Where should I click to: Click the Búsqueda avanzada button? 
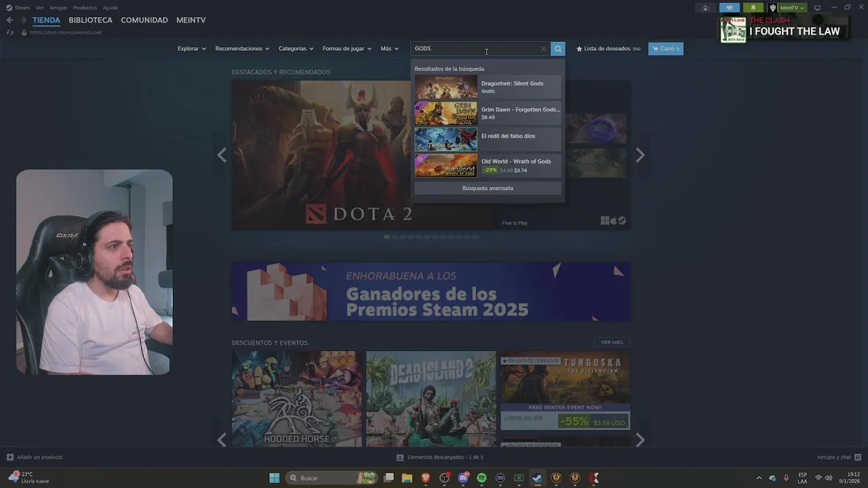488,188
